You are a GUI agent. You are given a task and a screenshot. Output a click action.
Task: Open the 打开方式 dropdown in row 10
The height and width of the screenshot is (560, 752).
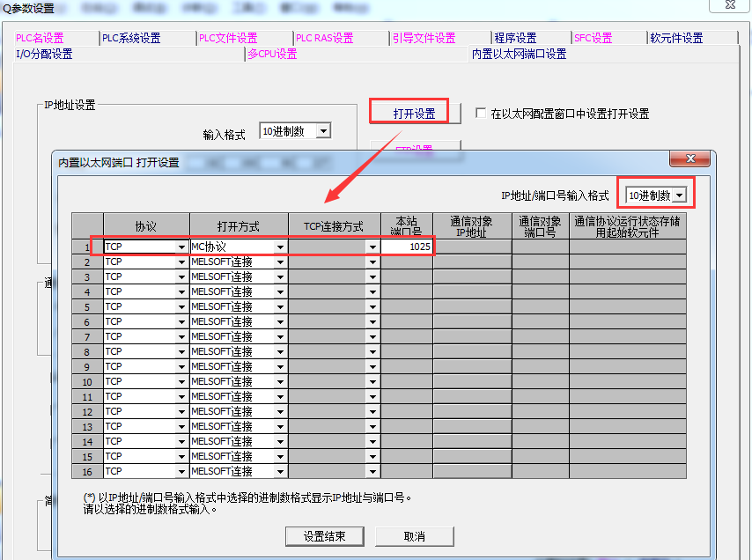point(281,381)
